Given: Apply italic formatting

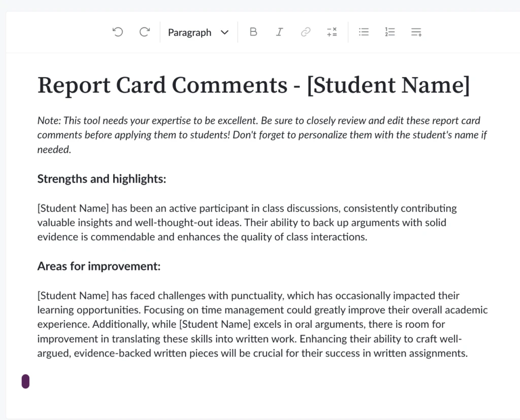Looking at the screenshot, I should click(279, 31).
